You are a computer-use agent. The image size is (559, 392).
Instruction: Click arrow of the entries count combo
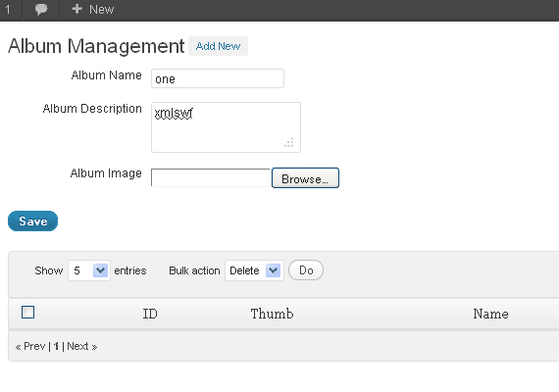tap(100, 270)
